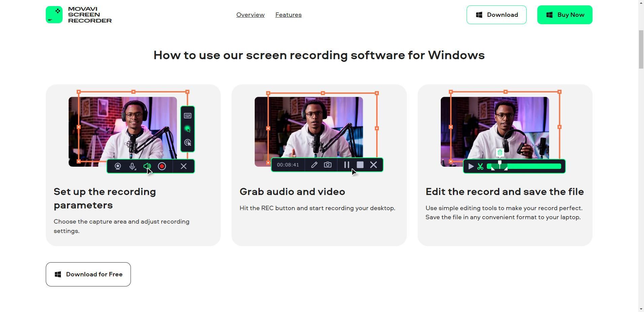Screen dimensions: 644x312
Task: Click the green scissors cut icon
Action: [x=480, y=166]
